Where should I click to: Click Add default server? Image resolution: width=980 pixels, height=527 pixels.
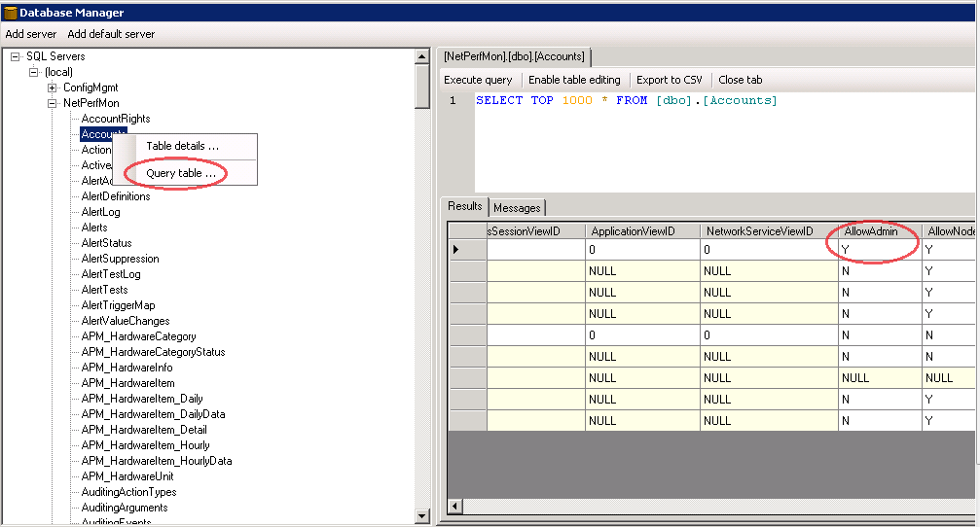pyautogui.click(x=111, y=34)
